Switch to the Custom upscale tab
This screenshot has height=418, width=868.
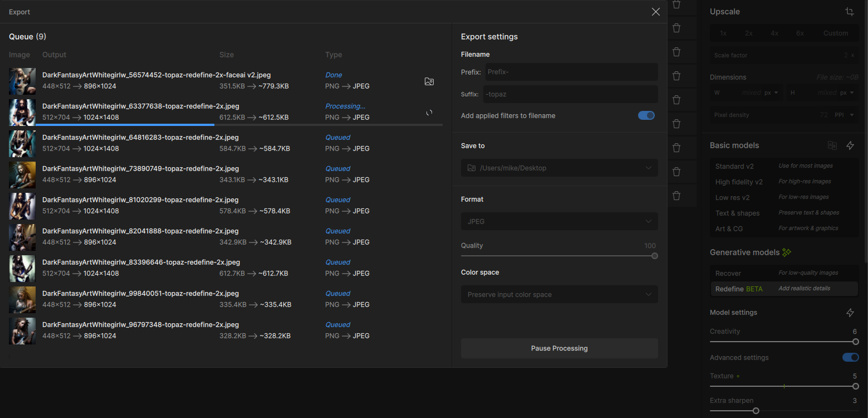835,33
